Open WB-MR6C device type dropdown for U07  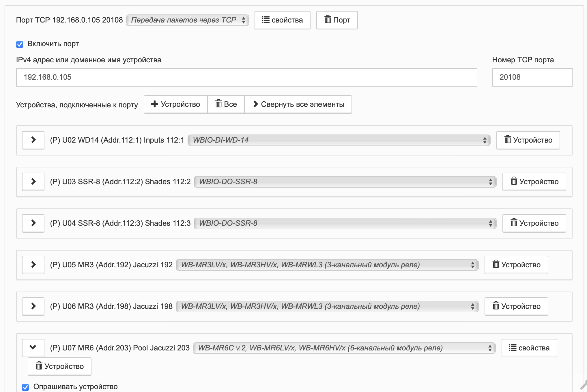(x=344, y=348)
